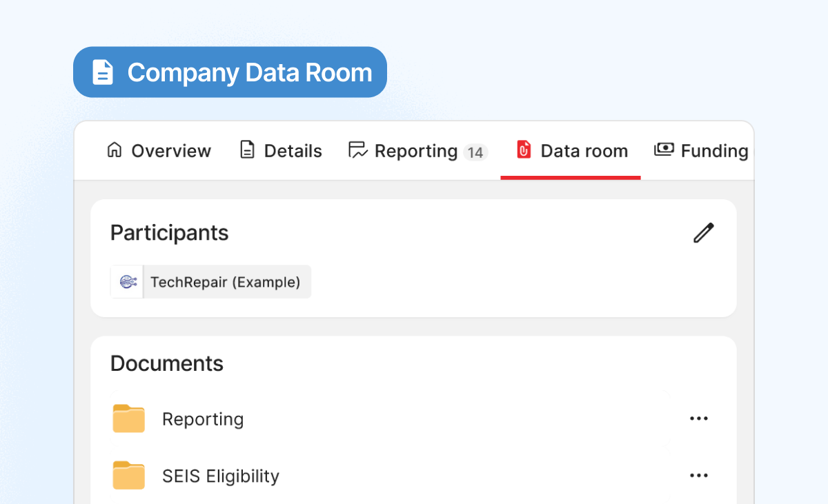
Task: Select the TechRepair (Example) participant chip
Action: tap(211, 282)
